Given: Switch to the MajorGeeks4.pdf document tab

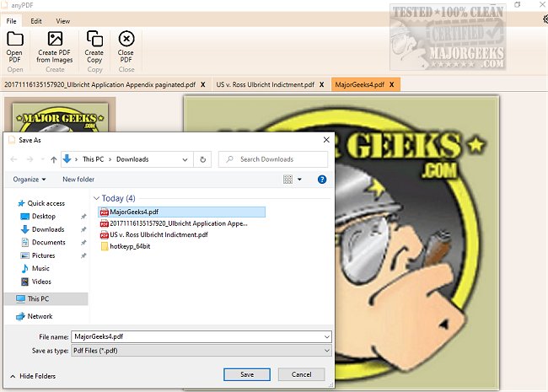Looking at the screenshot, I should (360, 84).
